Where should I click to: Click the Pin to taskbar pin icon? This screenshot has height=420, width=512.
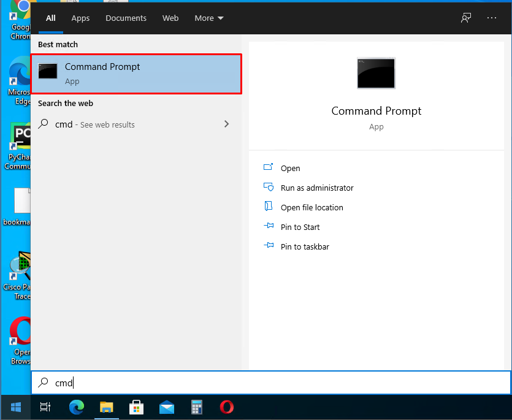269,245
